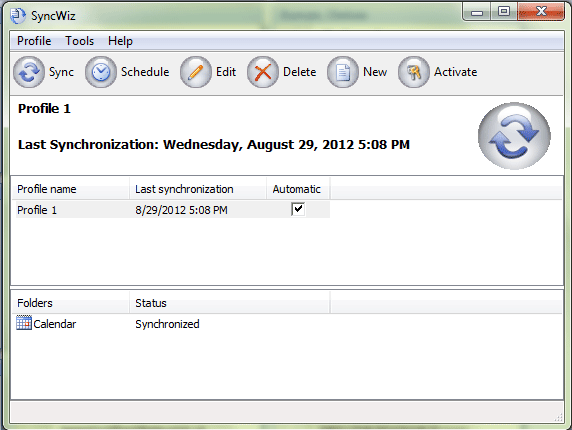Viewport: 572px width, 430px height.
Task: Click the Calendar folder icon
Action: click(x=24, y=323)
